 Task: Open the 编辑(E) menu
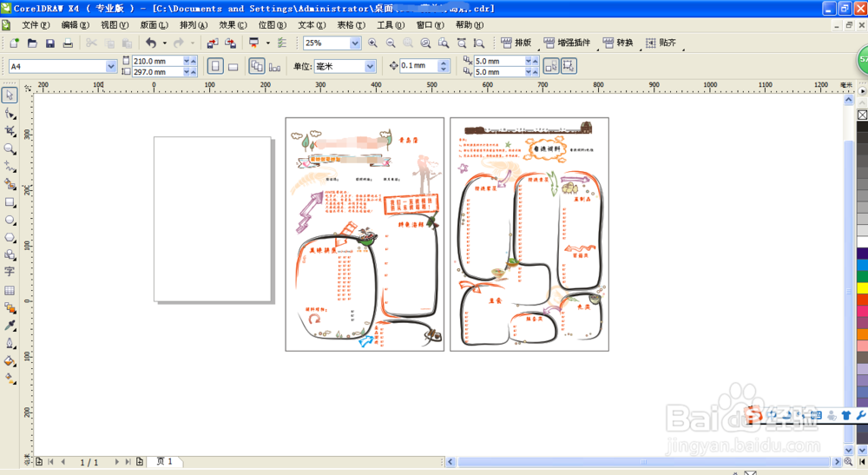(75, 25)
